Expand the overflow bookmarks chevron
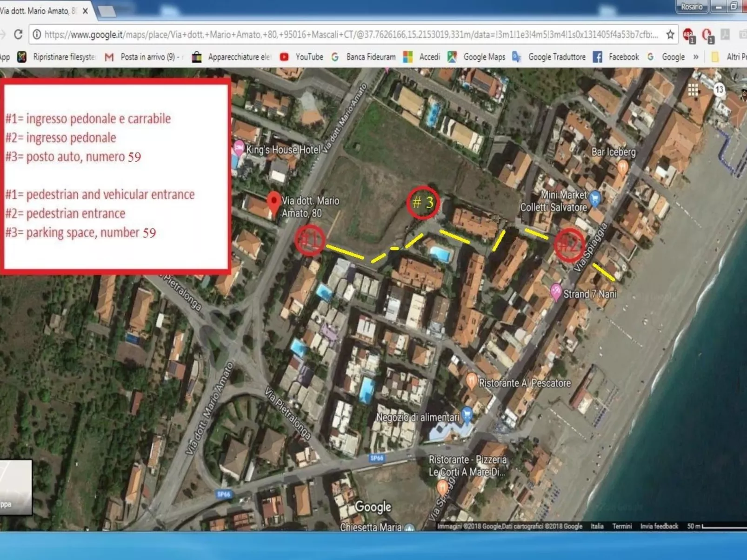 click(x=696, y=57)
